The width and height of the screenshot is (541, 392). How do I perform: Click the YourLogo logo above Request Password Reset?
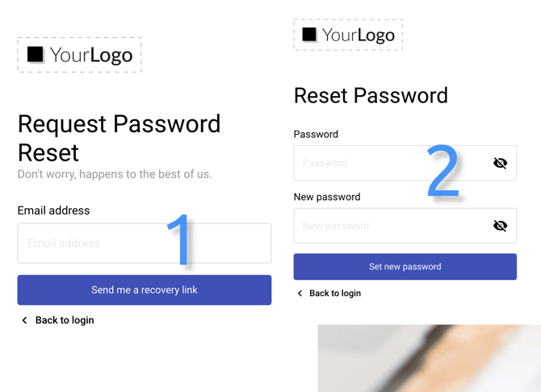point(79,55)
